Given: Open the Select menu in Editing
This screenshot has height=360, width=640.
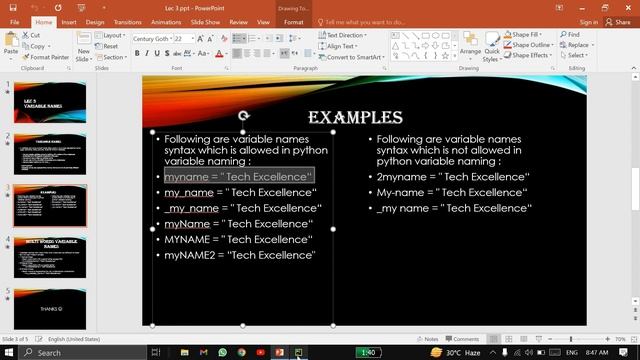Looking at the screenshot, I should (574, 55).
